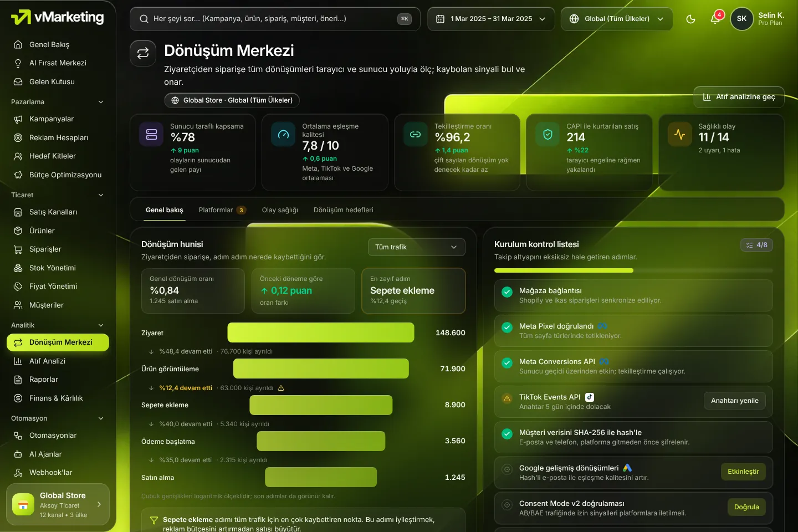The image size is (798, 532).
Task: Open the date range dropdown
Action: [x=491, y=19]
